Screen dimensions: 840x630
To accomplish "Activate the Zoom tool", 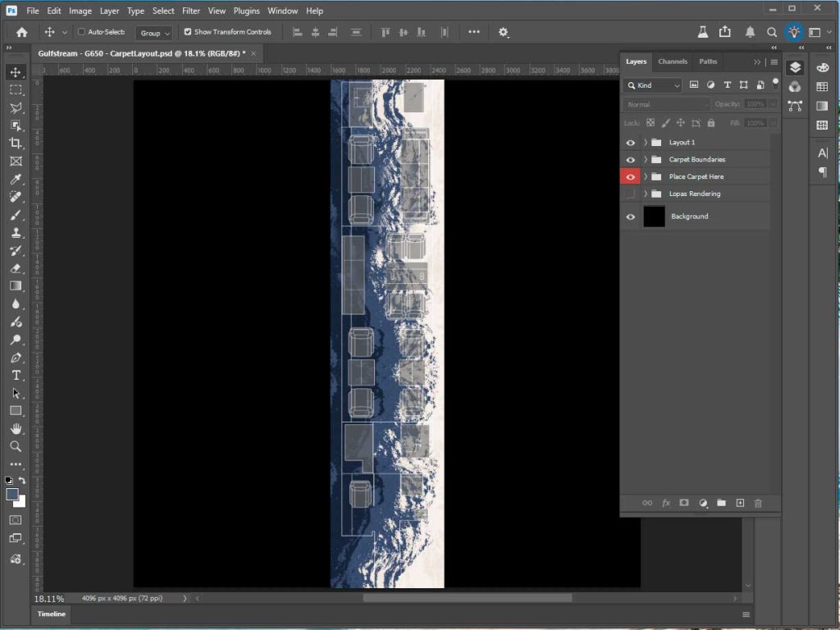I will point(15,446).
